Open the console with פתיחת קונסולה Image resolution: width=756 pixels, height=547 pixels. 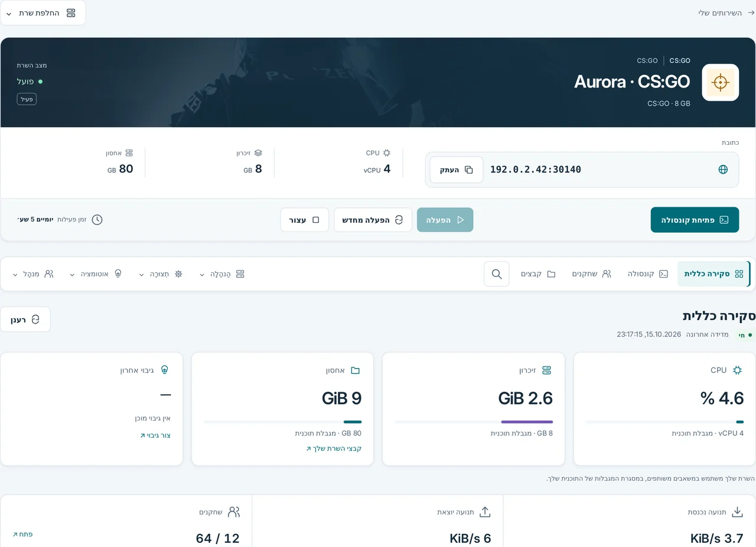(x=695, y=220)
